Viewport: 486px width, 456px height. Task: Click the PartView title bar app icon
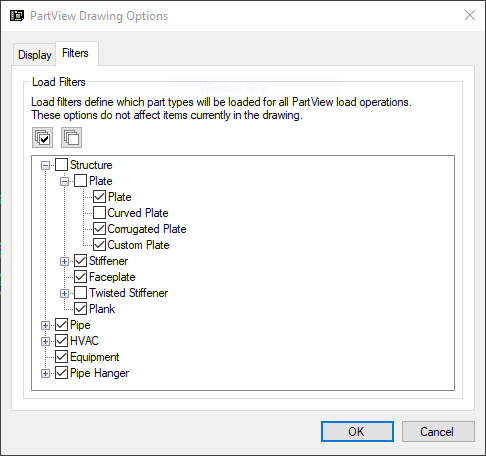pos(17,16)
